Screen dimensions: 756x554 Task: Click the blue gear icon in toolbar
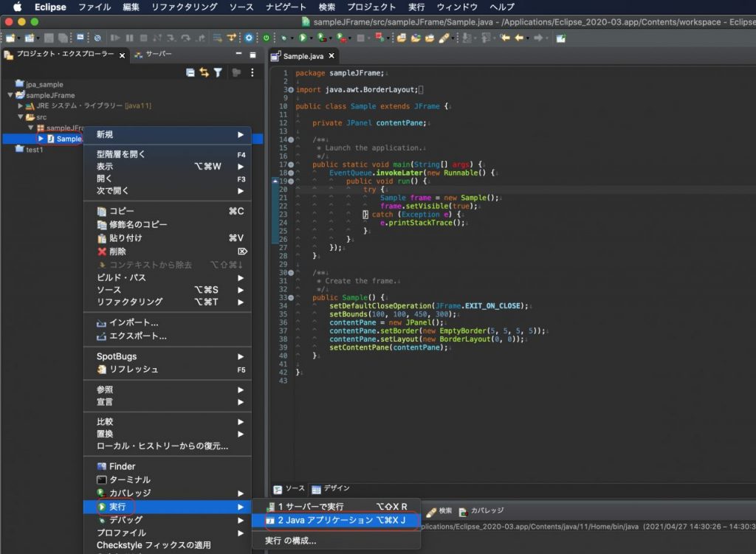coord(249,38)
